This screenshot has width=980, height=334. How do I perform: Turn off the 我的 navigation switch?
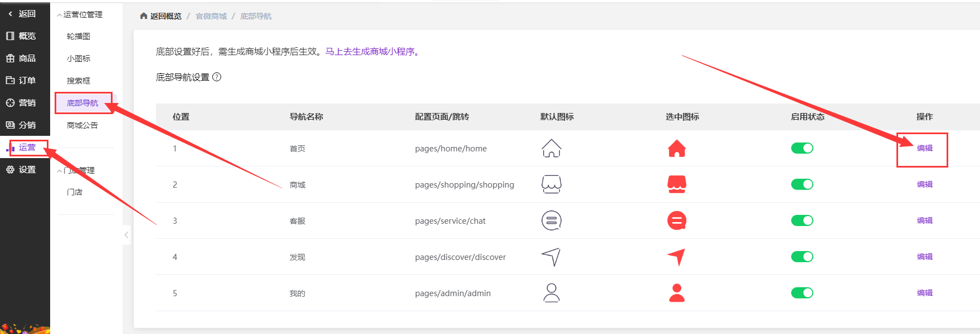tap(802, 293)
